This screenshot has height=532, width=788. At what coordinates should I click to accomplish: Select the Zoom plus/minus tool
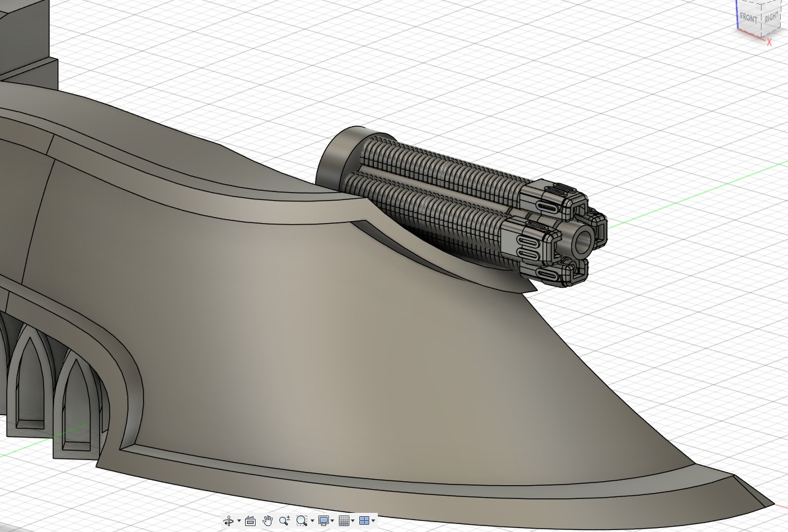click(x=285, y=521)
